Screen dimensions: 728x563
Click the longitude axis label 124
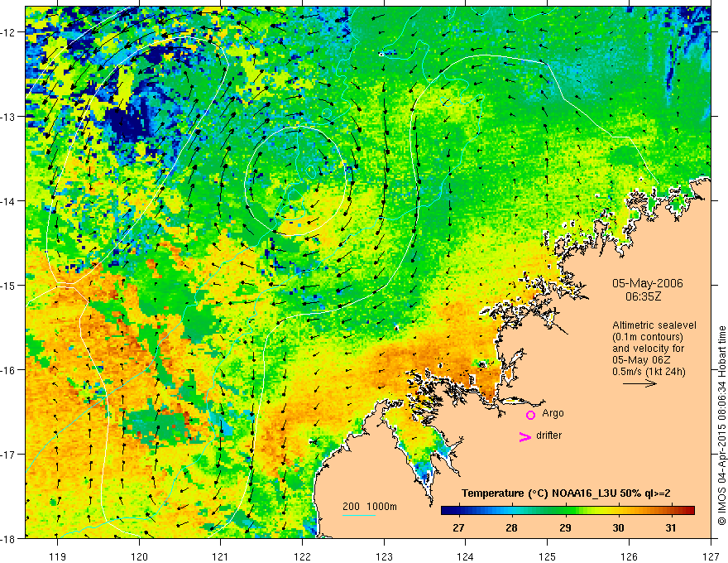click(465, 556)
